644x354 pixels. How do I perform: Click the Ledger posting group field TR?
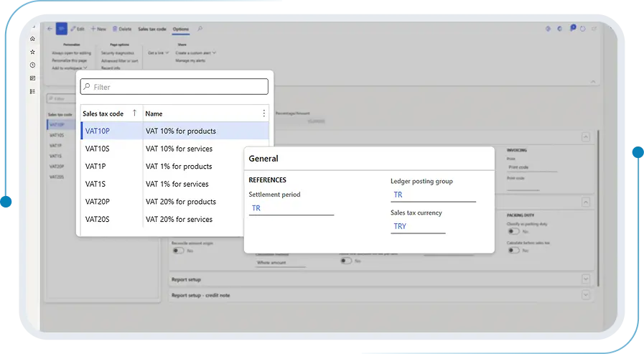coord(433,195)
